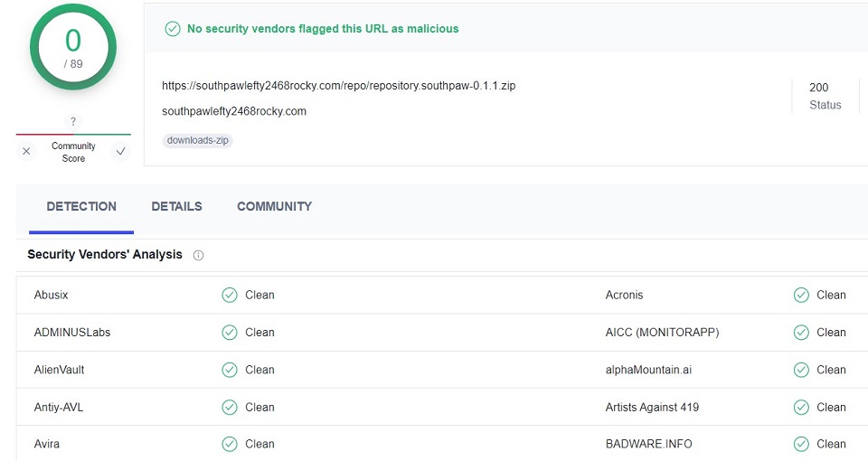The height and width of the screenshot is (461, 868).
Task: Click the AICC (MONITORAPP) clean check icon
Action: (801, 332)
